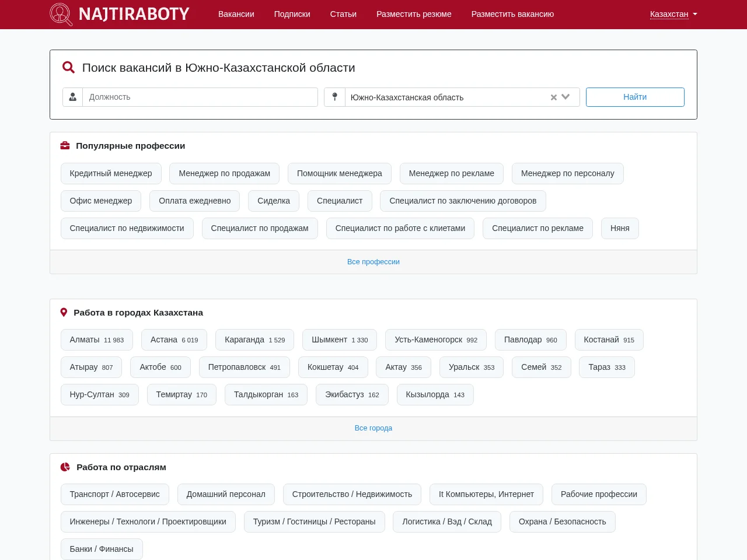
Task: Open the Все профессии link
Action: pos(373,262)
